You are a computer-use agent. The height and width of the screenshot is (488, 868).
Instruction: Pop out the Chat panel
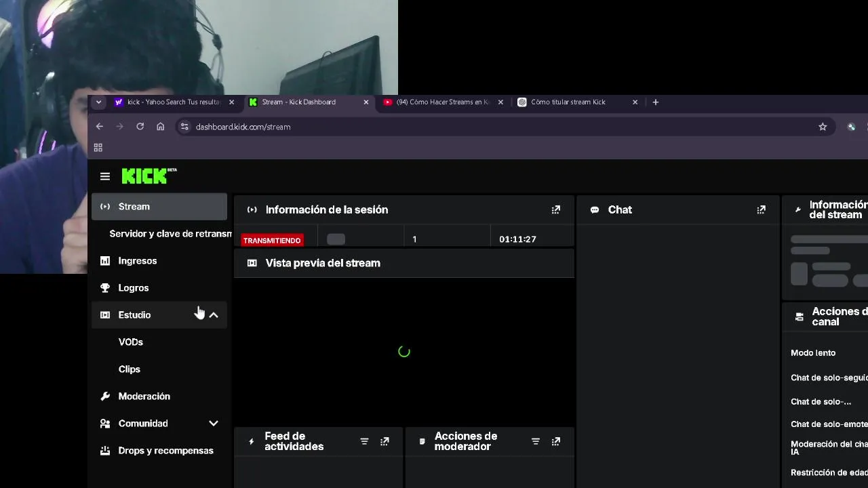tap(761, 210)
